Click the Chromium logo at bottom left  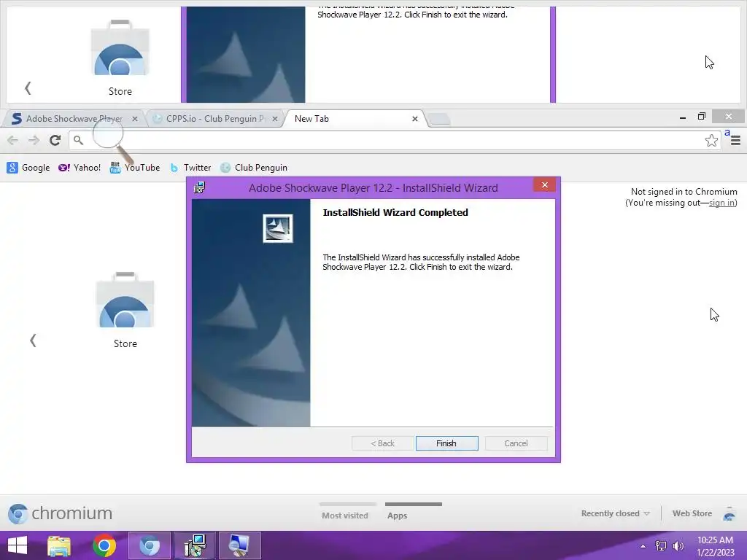(60, 513)
